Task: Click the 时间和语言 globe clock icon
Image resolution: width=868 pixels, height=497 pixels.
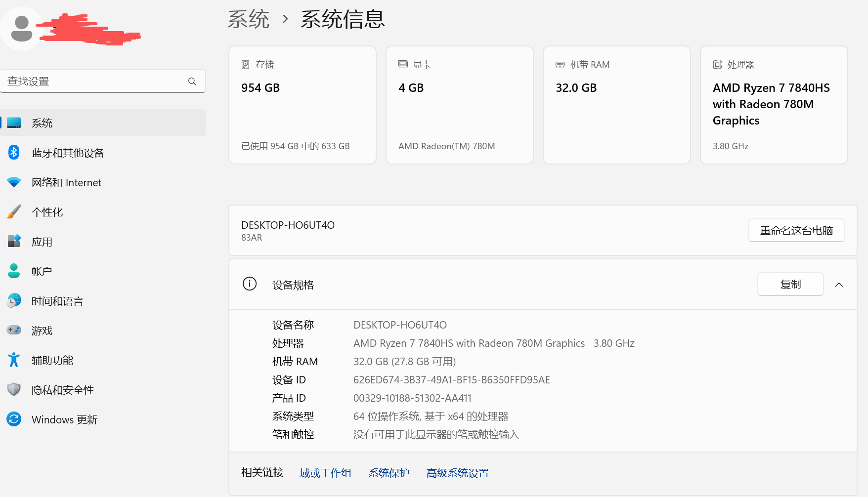Action: [14, 300]
